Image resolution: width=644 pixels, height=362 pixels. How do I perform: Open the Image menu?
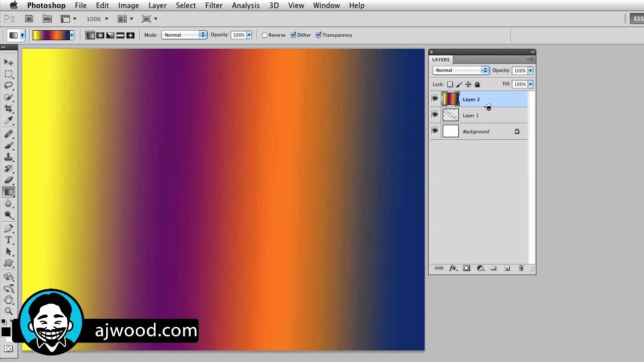[x=128, y=6]
